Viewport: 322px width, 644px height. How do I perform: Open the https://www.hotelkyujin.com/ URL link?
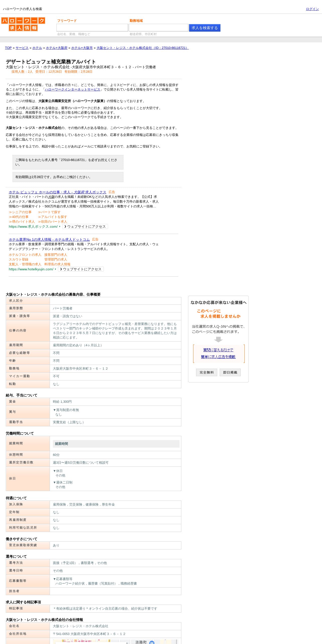(x=31, y=269)
